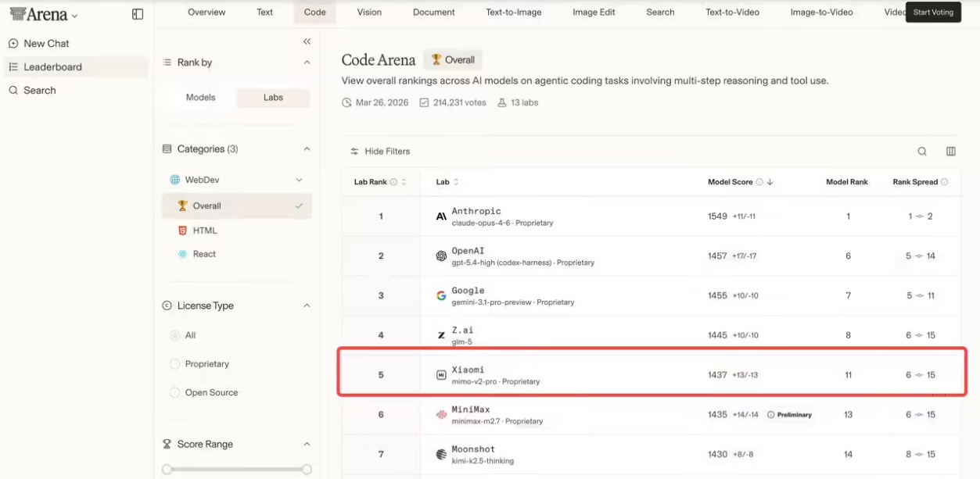Open Leaderboard in sidebar

coord(76,67)
